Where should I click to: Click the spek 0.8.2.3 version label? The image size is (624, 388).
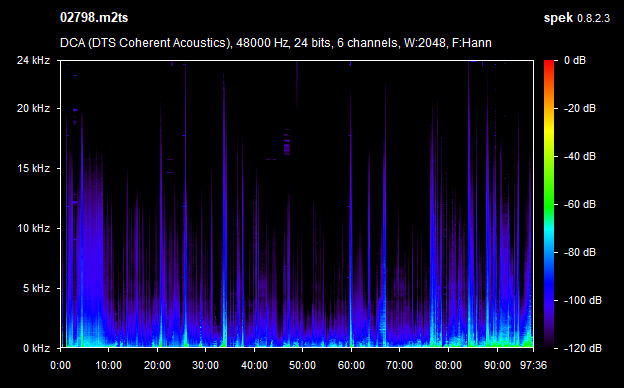(x=577, y=18)
